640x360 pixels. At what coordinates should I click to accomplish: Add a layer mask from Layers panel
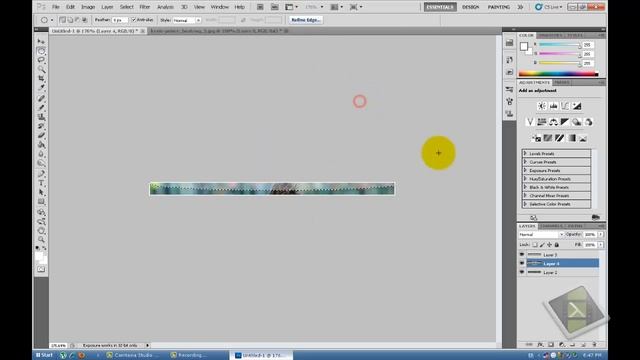point(551,345)
